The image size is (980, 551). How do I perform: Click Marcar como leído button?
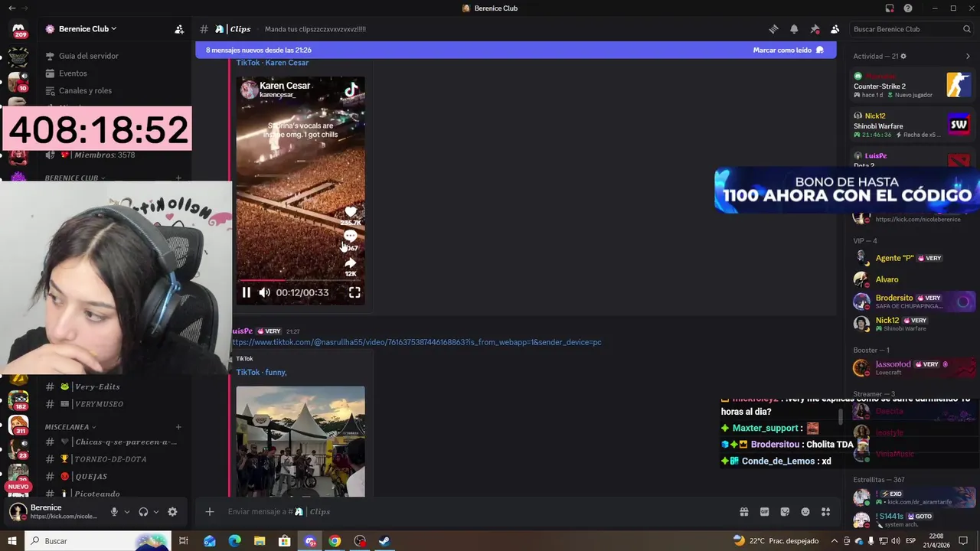pyautogui.click(x=788, y=50)
